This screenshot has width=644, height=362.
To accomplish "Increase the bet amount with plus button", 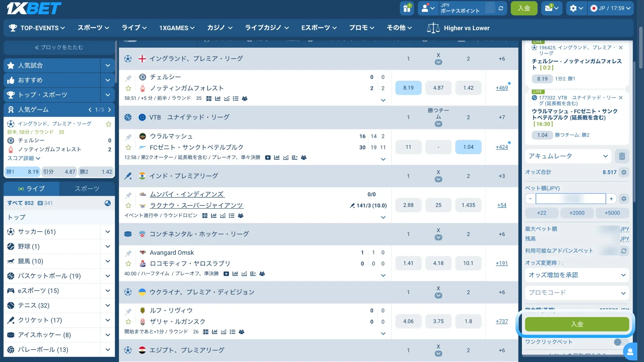I will click(611, 199).
